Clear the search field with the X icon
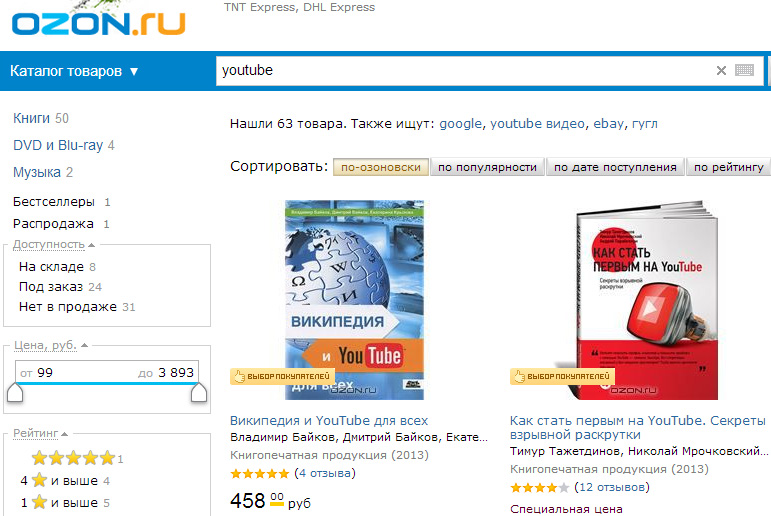 click(721, 71)
